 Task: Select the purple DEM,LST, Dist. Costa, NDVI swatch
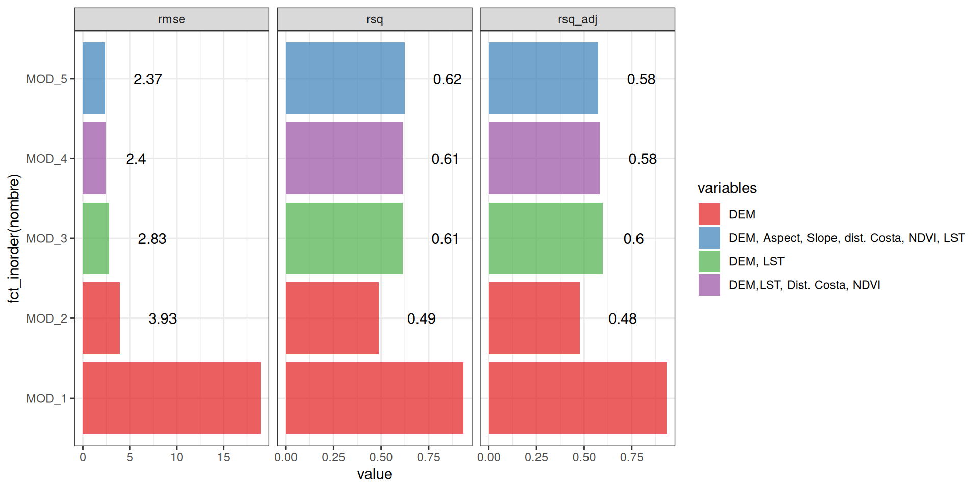tap(709, 285)
